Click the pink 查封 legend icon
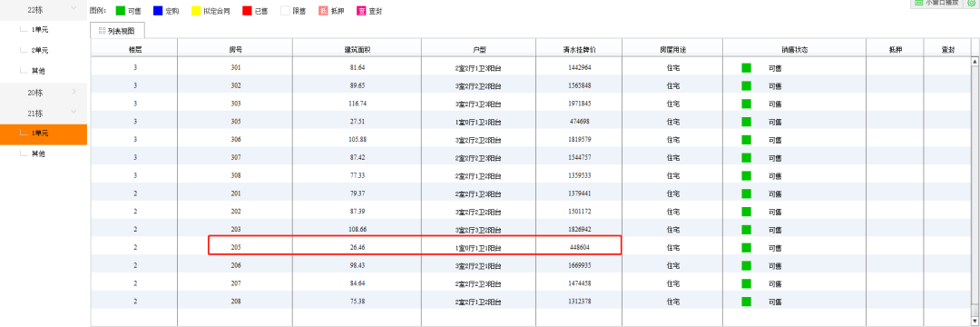This screenshot has height=327, width=980. point(361,11)
